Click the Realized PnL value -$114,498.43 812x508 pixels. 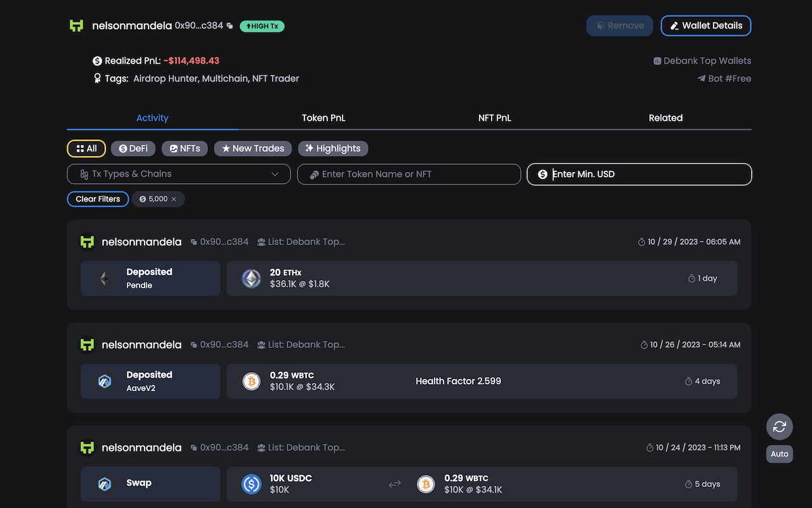(191, 61)
